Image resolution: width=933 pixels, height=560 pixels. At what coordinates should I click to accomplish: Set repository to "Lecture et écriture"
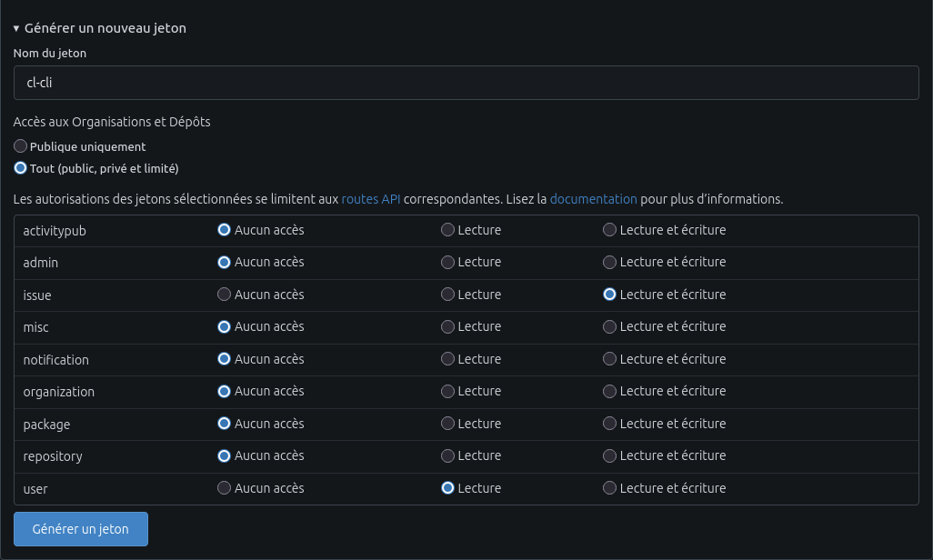pyautogui.click(x=609, y=455)
